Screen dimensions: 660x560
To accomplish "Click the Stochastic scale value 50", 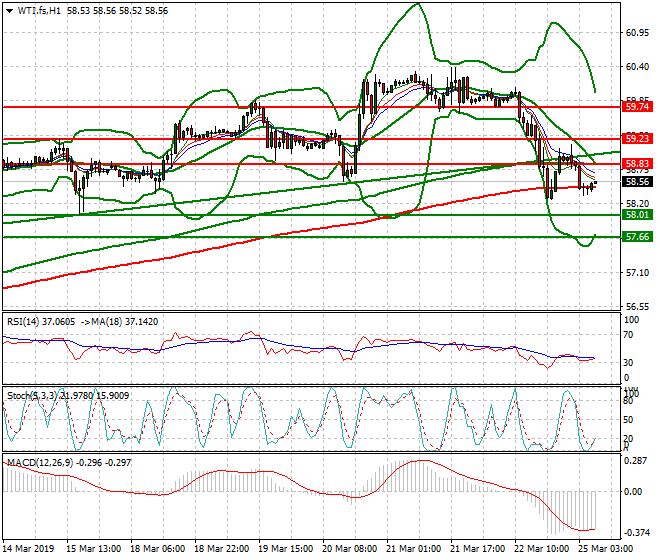I will tap(628, 420).
